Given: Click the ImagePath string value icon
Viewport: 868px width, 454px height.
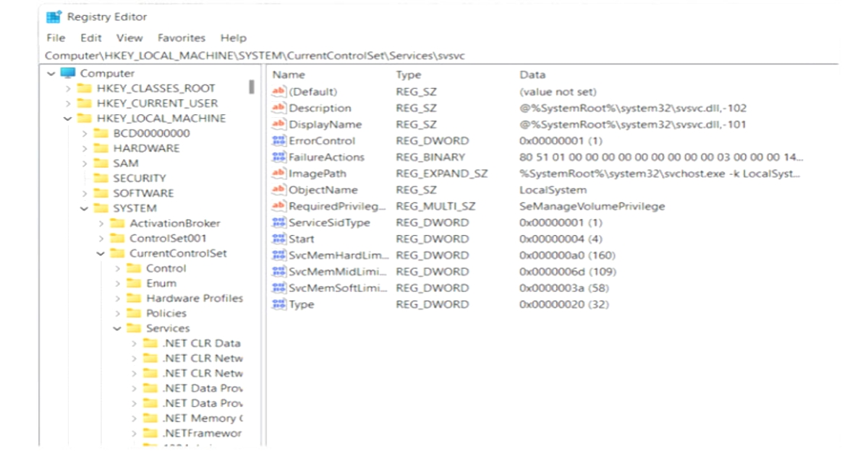Looking at the screenshot, I should [x=278, y=174].
